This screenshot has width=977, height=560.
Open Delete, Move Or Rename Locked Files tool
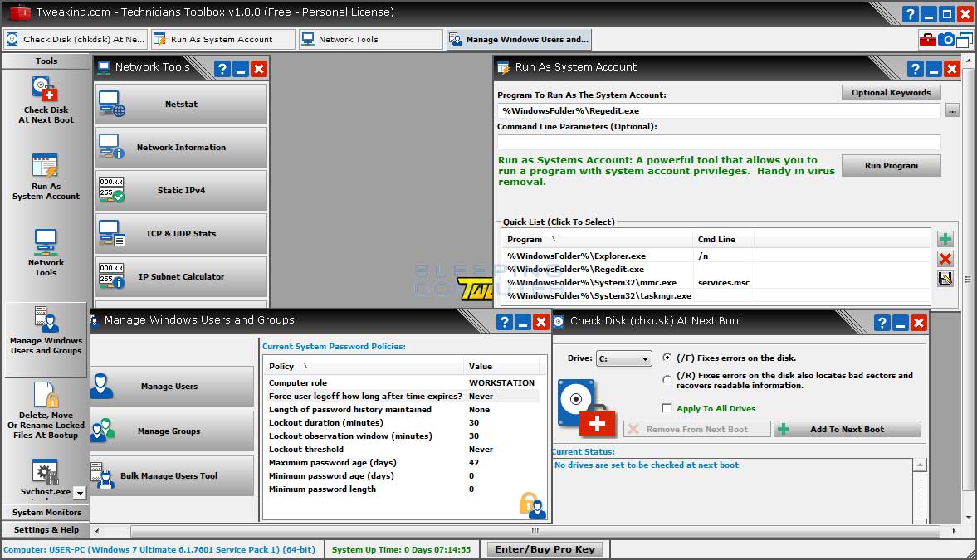(x=46, y=411)
